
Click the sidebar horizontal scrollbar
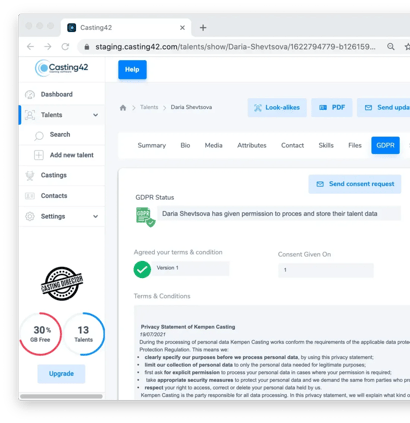61,396
